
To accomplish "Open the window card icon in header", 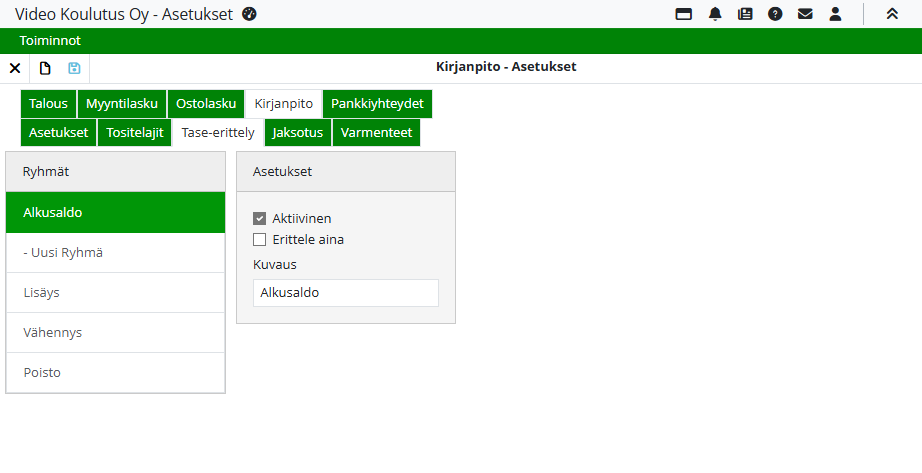I will [684, 14].
